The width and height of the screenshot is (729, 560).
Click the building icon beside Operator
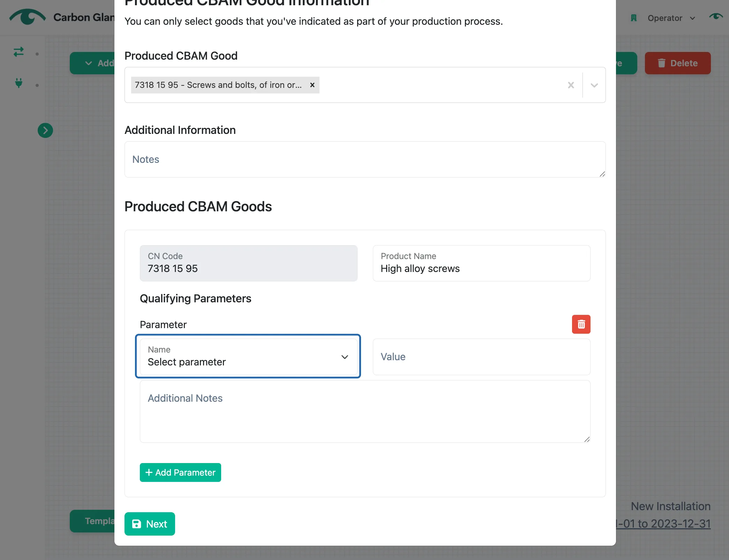pyautogui.click(x=634, y=18)
